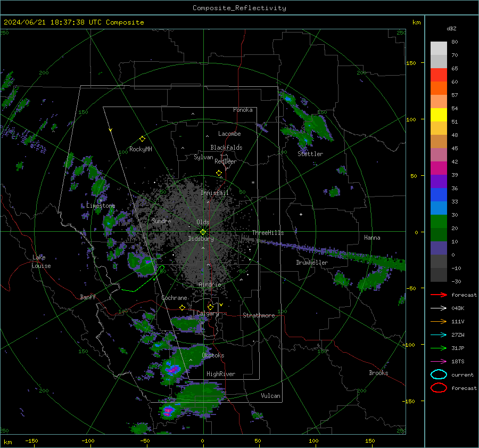This screenshot has width=479, height=448.
Task: Click the yellow diamond marker near RockyMH
Action: pyautogui.click(x=142, y=139)
